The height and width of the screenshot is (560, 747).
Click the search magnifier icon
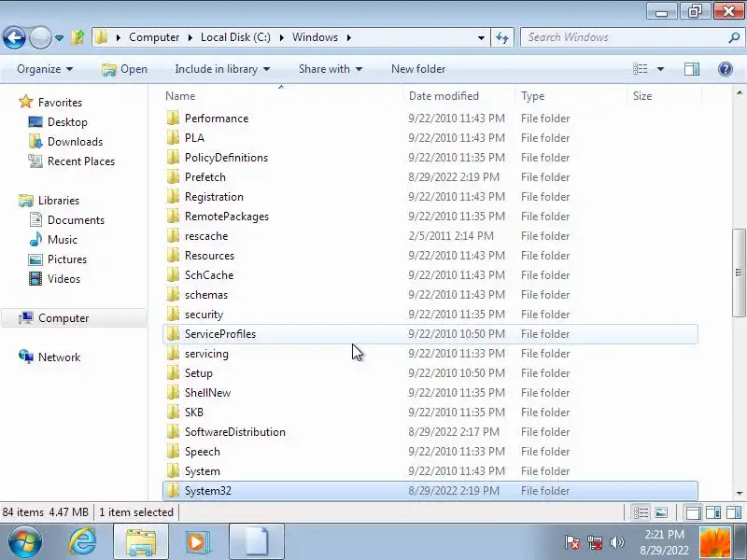coord(734,37)
